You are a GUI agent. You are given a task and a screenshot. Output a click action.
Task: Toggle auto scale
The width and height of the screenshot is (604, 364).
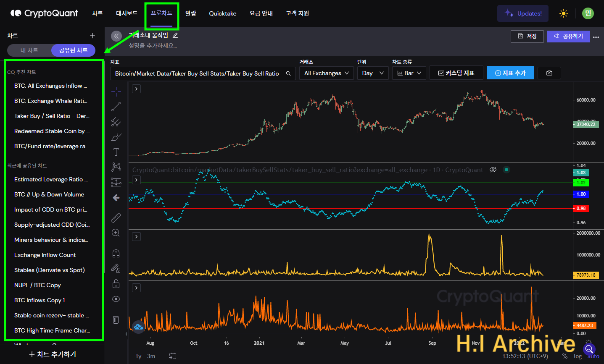click(593, 356)
